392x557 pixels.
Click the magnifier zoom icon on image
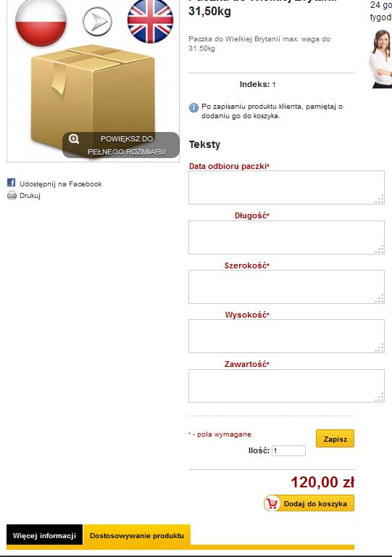point(74,139)
